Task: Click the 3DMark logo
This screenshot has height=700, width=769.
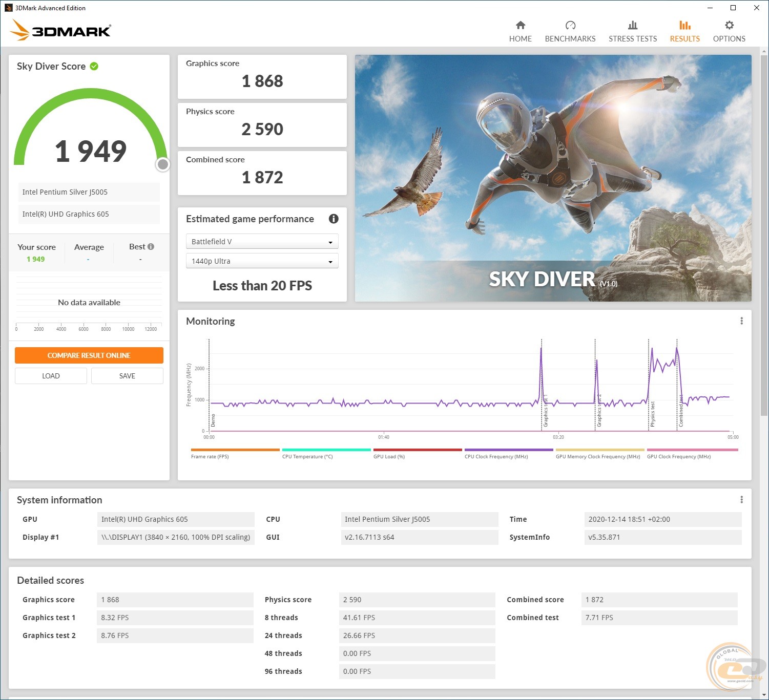Action: 60,31
